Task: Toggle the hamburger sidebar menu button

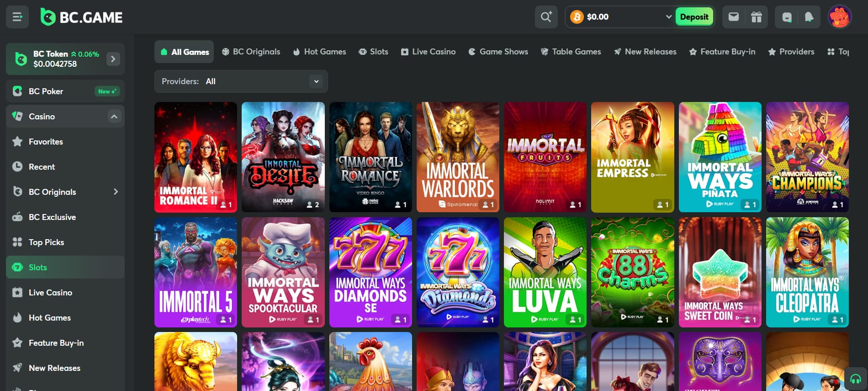Action: (17, 17)
